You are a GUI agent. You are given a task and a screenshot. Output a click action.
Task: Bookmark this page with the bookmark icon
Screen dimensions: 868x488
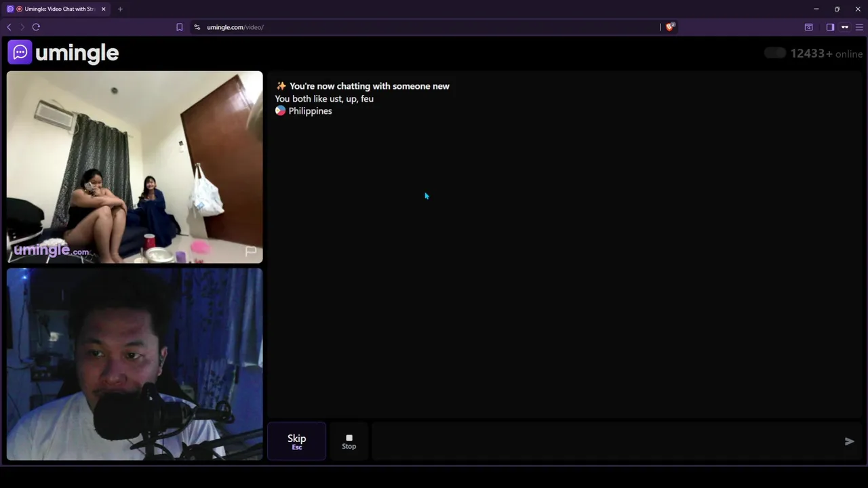point(179,27)
